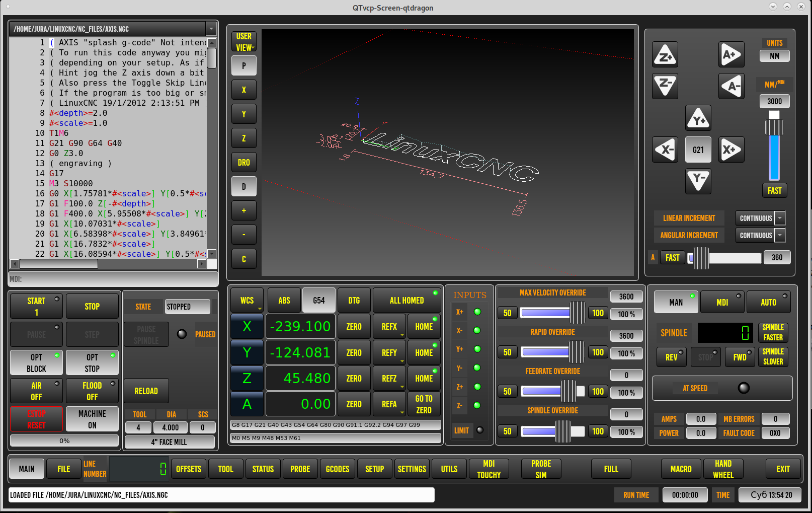Clear the preview plot with C button
812x513 pixels.
pyautogui.click(x=244, y=259)
